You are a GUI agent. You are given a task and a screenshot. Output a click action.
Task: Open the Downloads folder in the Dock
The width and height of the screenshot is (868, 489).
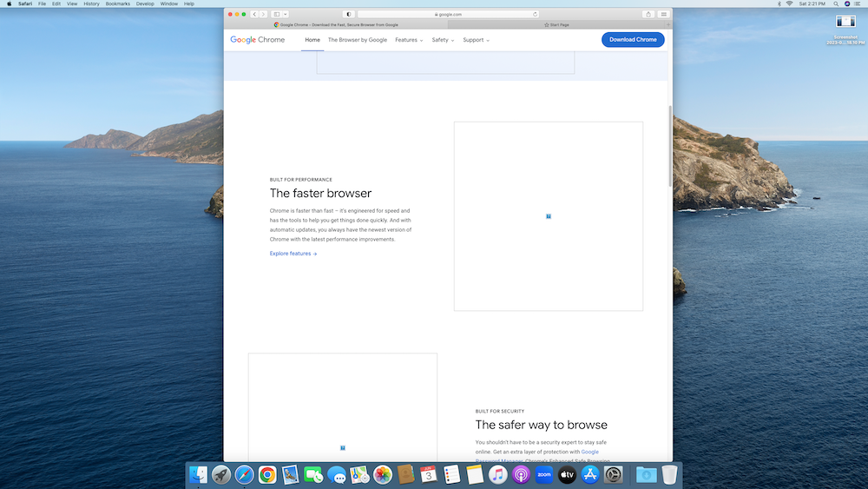tap(646, 474)
